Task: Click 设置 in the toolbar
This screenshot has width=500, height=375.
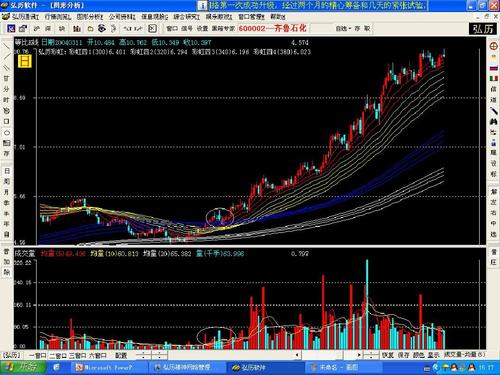Action: (x=202, y=29)
